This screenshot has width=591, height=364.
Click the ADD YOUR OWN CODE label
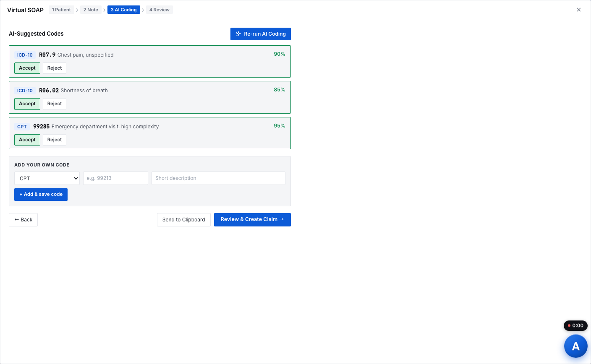pos(42,165)
